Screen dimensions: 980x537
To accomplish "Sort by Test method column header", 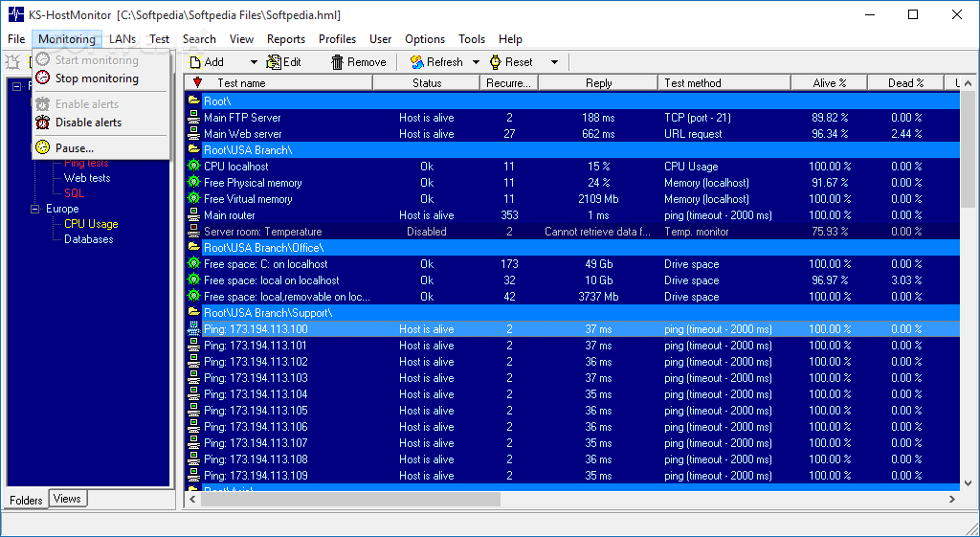I will [725, 82].
